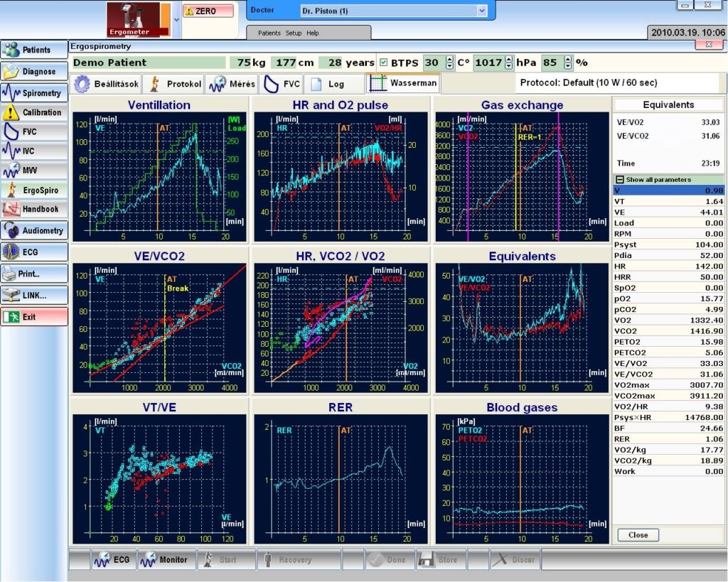Select the highlighted V parameter row
This screenshot has height=582, width=728.
click(x=668, y=190)
